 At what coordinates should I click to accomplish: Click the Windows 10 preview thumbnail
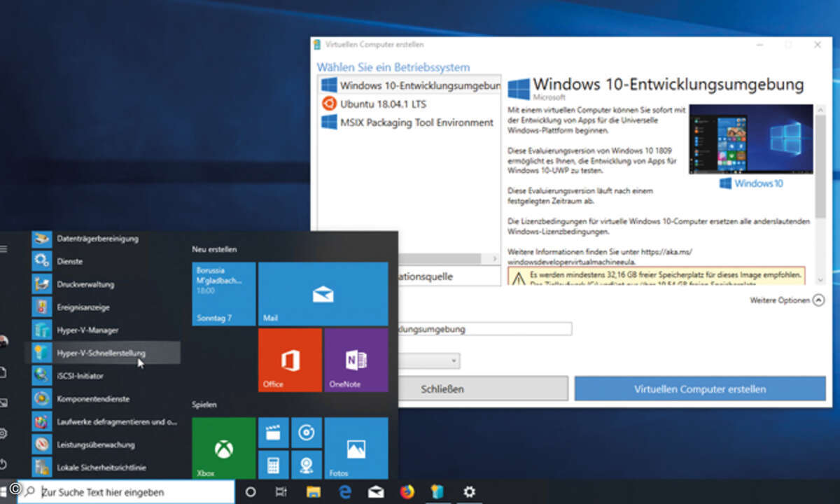pos(750,138)
